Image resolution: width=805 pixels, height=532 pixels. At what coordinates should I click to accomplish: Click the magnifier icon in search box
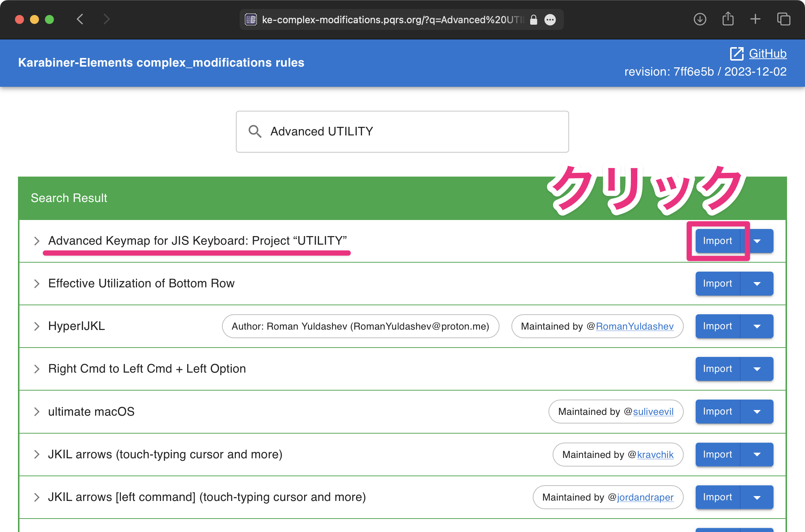(255, 132)
